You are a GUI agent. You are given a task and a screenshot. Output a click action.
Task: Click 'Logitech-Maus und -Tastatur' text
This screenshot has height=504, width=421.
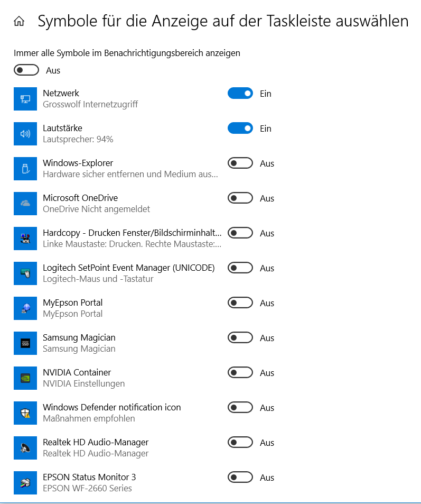(98, 279)
